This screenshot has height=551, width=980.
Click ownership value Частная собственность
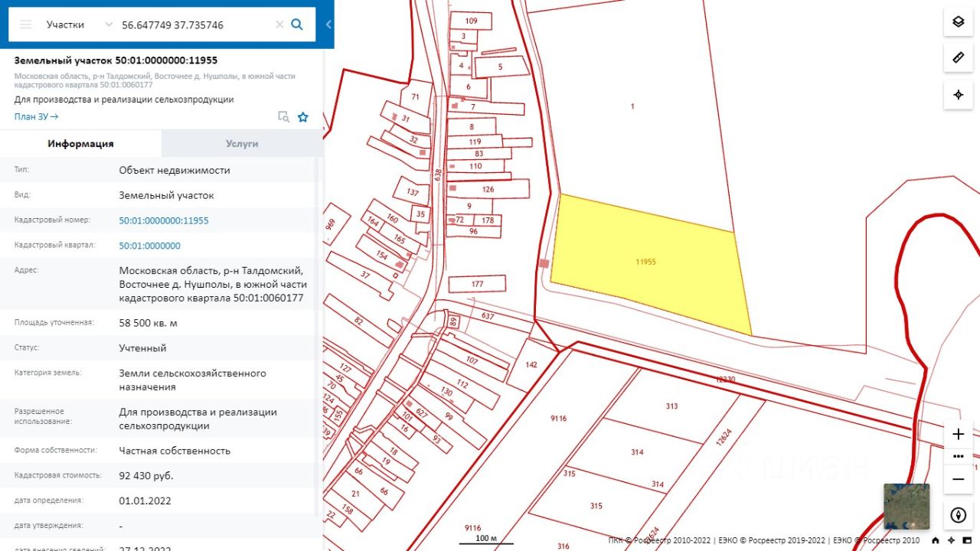point(175,451)
